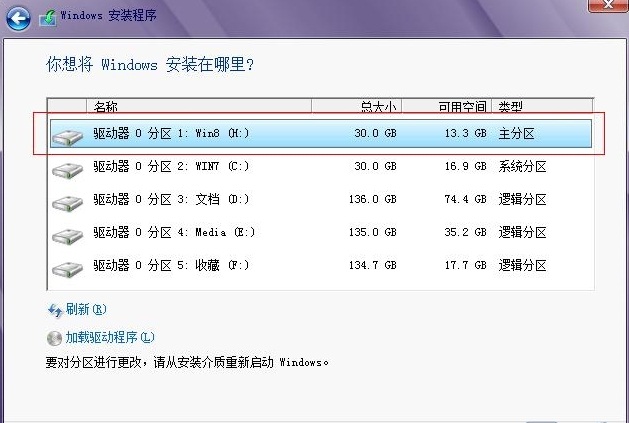Go back with the blue arrow button
This screenshot has height=423, width=629.
(18, 18)
